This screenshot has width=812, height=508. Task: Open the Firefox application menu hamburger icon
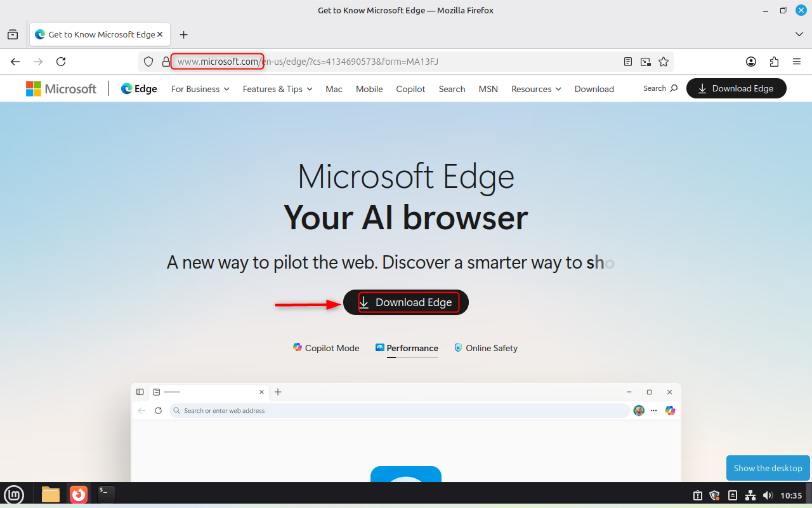click(796, 62)
